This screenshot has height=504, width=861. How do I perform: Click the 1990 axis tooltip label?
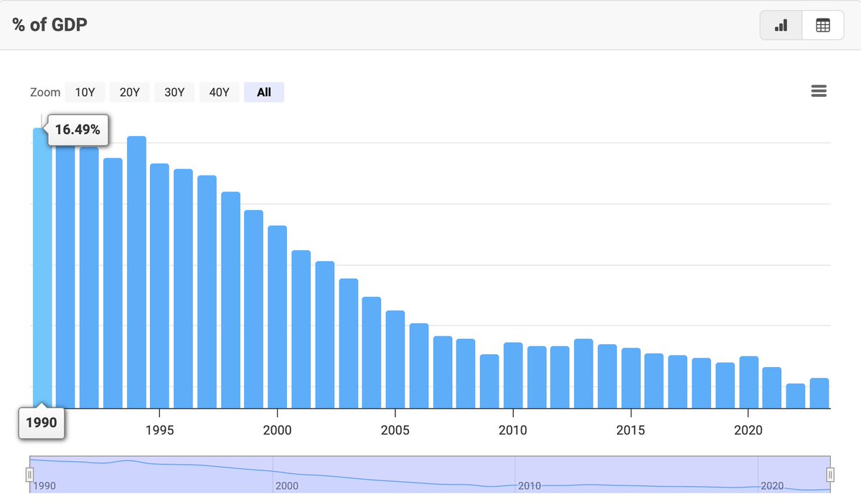[x=42, y=423]
